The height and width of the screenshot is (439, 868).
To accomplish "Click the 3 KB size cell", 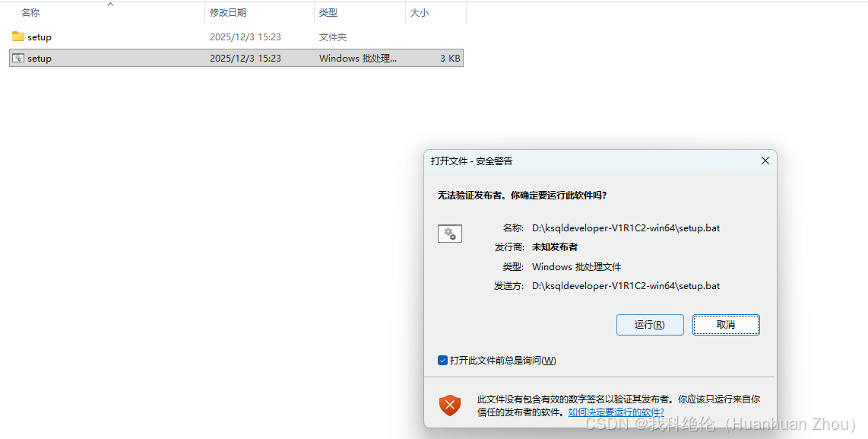I will 450,58.
